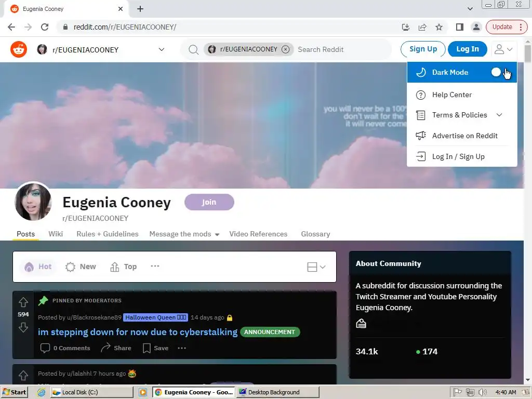Click the search magnifier icon
This screenshot has width=532, height=399.
click(193, 49)
